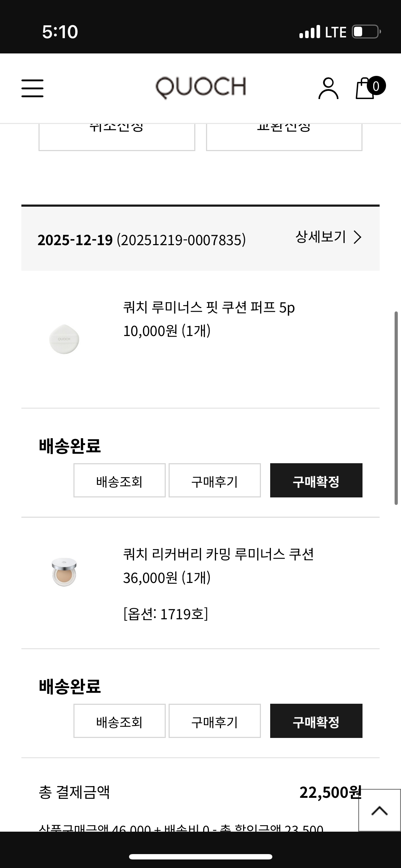Confirm purchase (구매확정) for the recovery cushion

[x=316, y=721]
